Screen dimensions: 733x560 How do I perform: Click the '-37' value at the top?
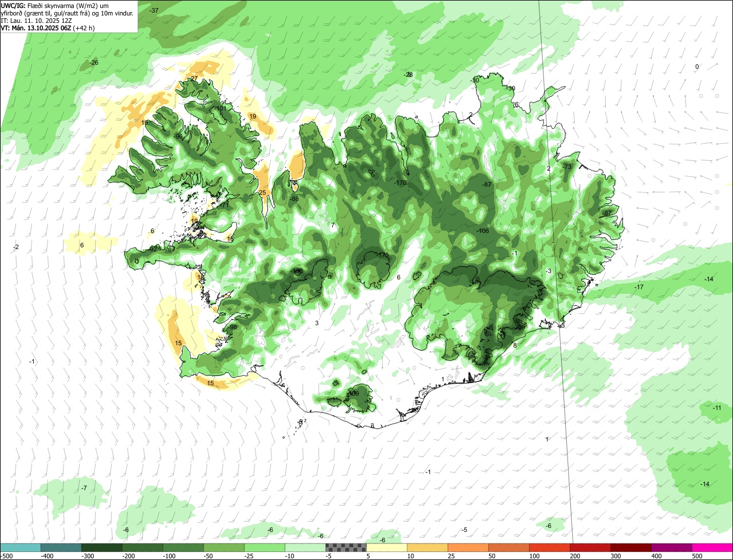click(x=154, y=10)
